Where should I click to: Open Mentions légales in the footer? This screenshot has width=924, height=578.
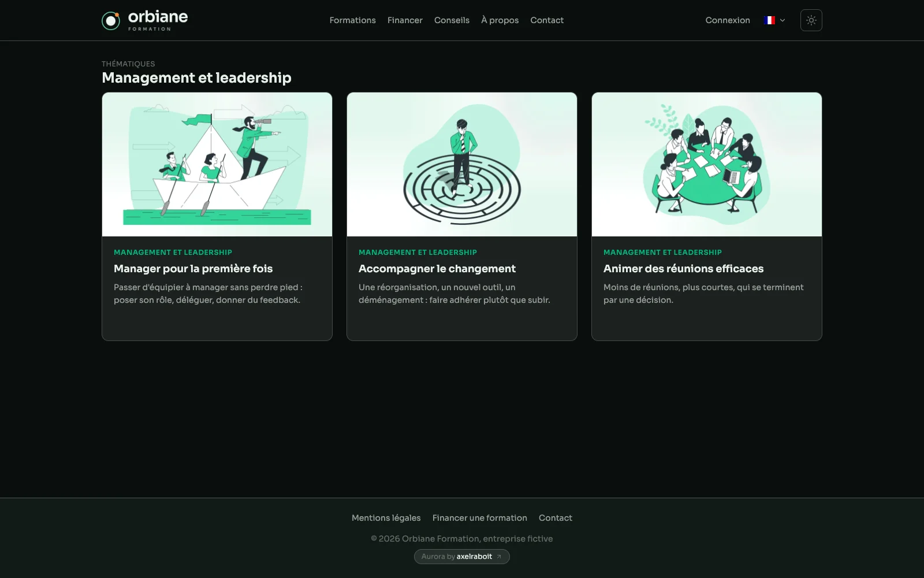[x=386, y=518]
